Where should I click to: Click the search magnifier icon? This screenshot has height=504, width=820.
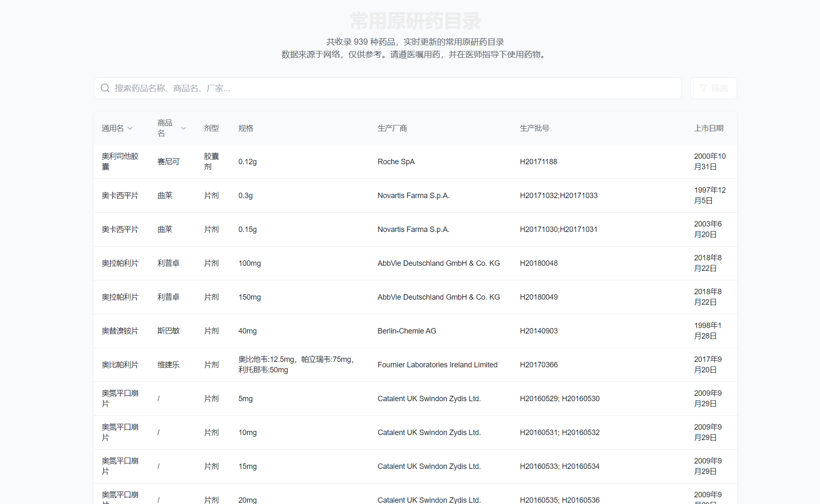[105, 88]
